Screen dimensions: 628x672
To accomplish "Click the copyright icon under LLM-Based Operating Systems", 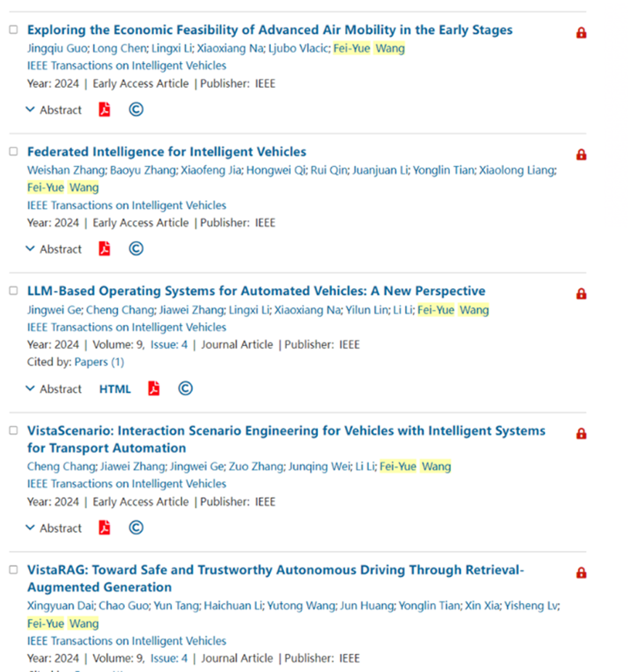I will [x=185, y=388].
